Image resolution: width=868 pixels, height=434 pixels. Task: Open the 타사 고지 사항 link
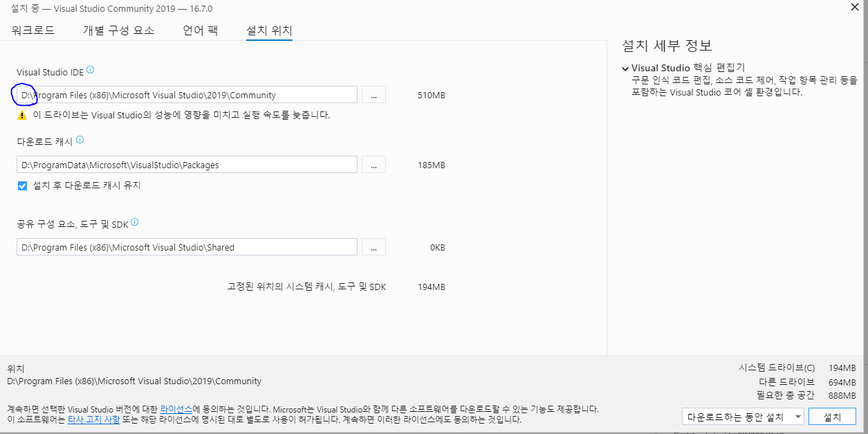93,419
